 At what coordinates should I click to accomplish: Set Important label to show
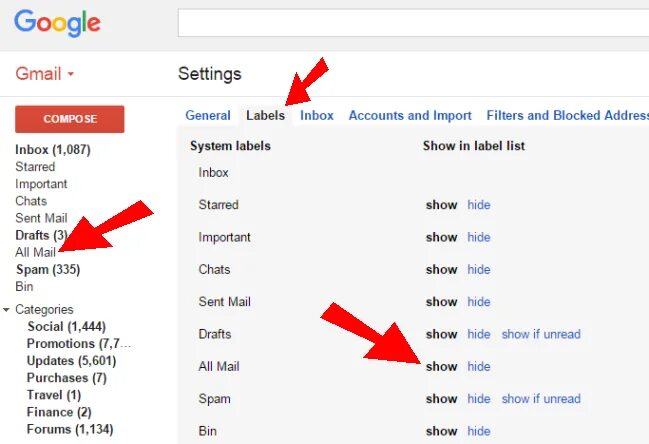click(441, 237)
